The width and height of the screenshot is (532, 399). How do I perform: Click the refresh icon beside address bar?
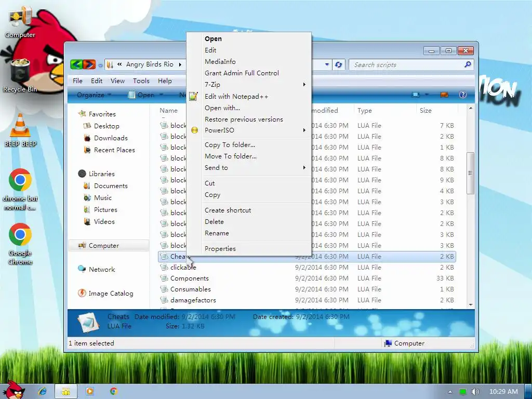tap(338, 64)
